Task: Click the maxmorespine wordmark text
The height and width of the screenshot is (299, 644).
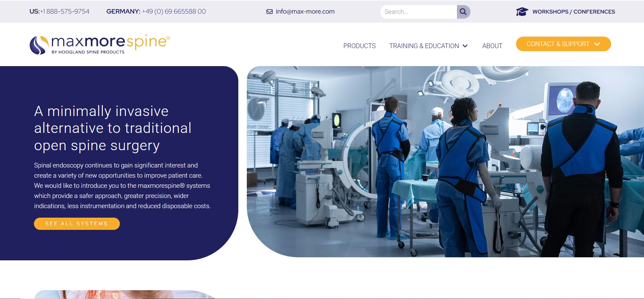Action: click(109, 42)
